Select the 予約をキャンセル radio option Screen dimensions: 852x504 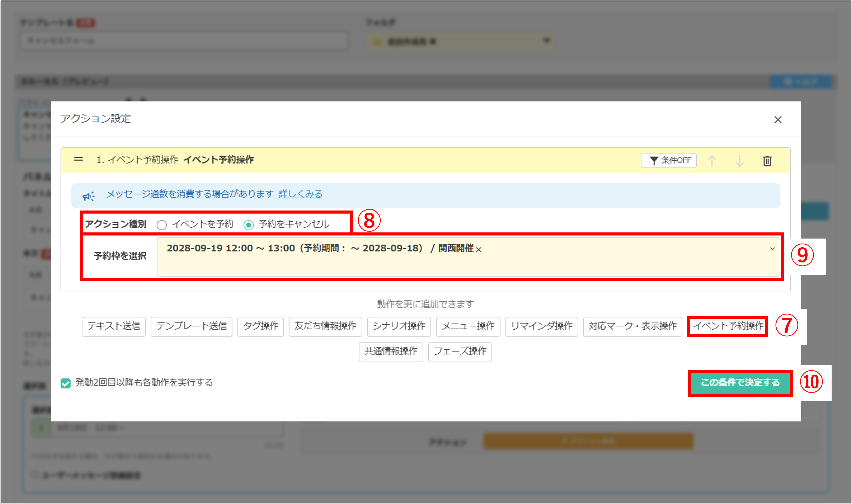coord(249,225)
